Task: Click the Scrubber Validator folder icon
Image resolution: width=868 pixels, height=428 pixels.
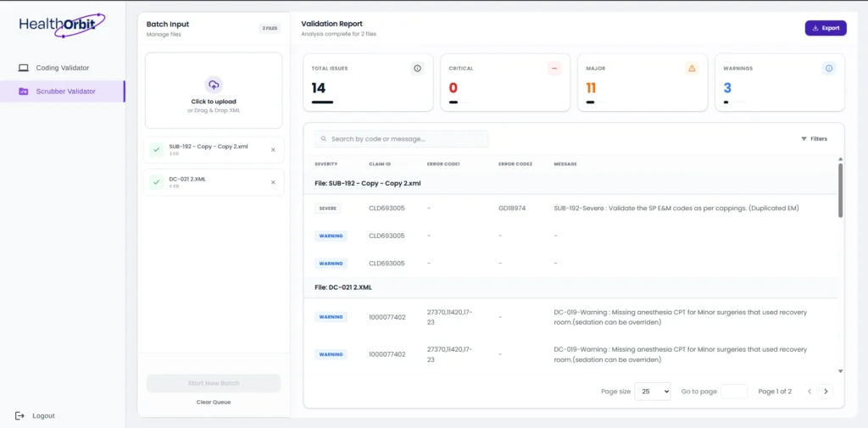Action: tap(23, 92)
